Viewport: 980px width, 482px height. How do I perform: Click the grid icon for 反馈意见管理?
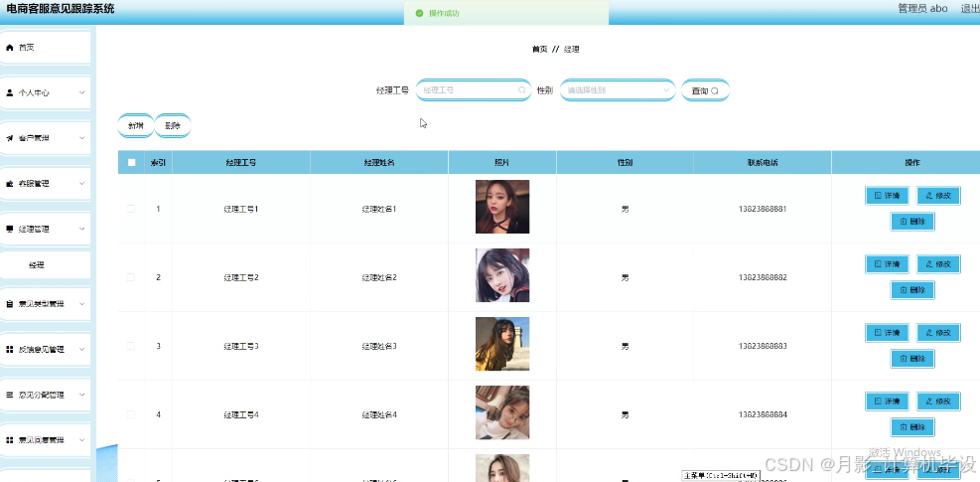9,349
